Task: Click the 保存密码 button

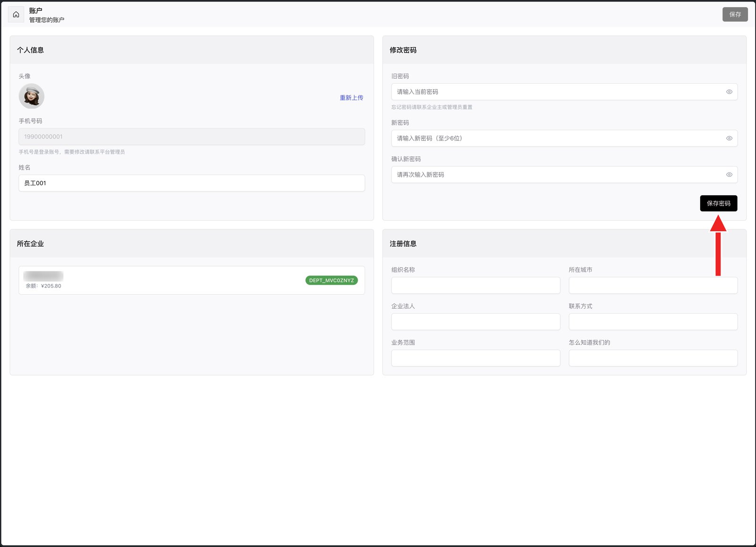Action: [719, 203]
